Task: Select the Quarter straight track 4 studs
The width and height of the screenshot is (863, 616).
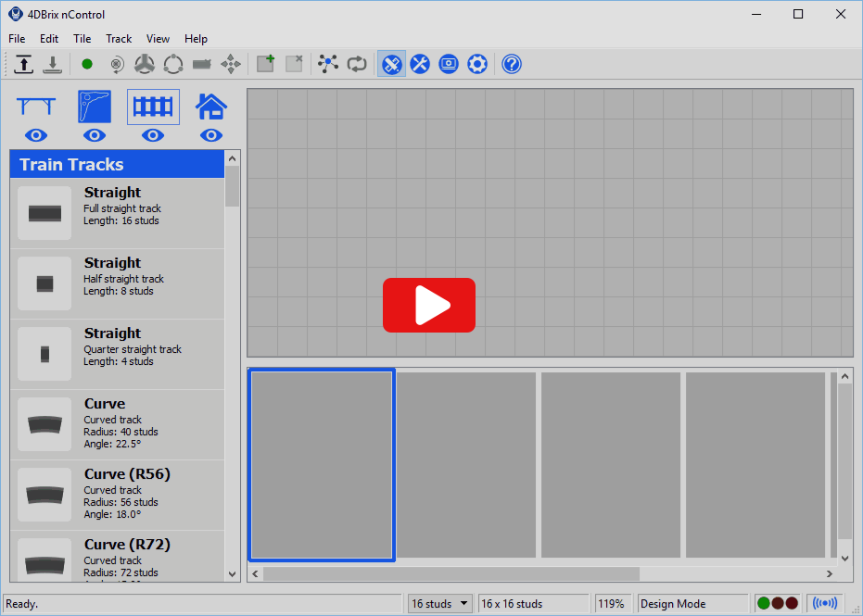Action: click(117, 354)
